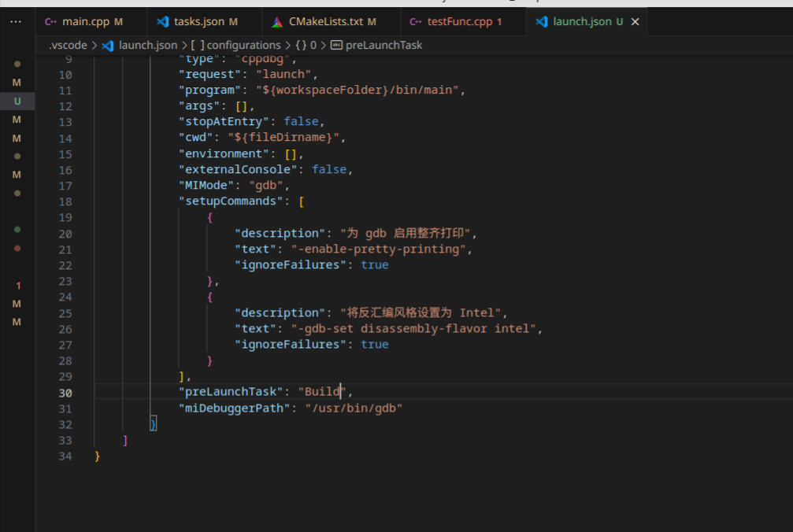The width and height of the screenshot is (793, 532).
Task: Switch to the main.cpp tab
Action: [x=91, y=22]
